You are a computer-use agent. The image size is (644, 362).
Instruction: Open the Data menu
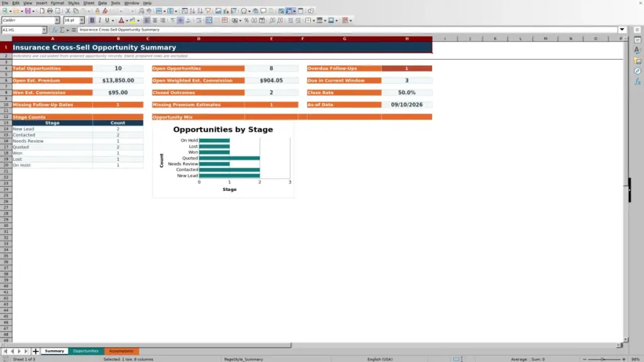coord(103,3)
